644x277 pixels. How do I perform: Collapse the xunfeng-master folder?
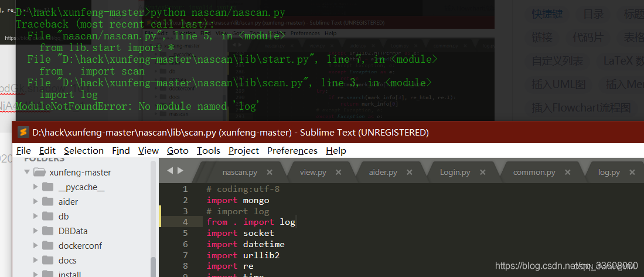click(x=27, y=172)
